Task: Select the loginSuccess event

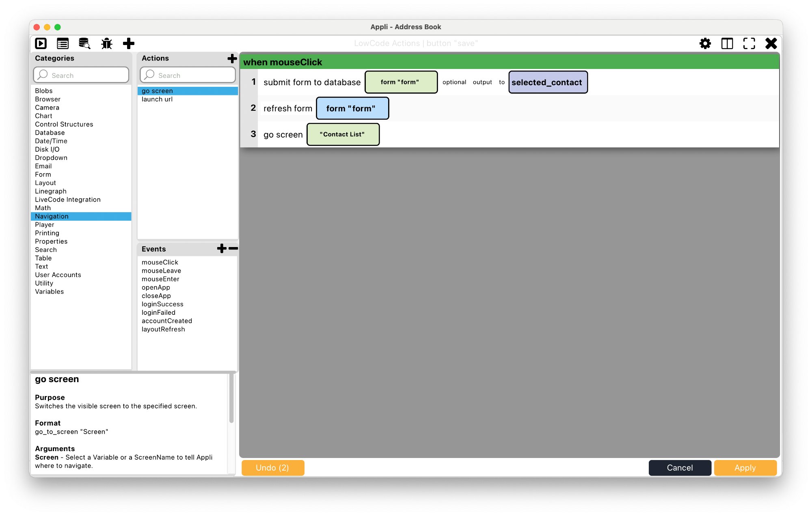Action: coord(162,303)
